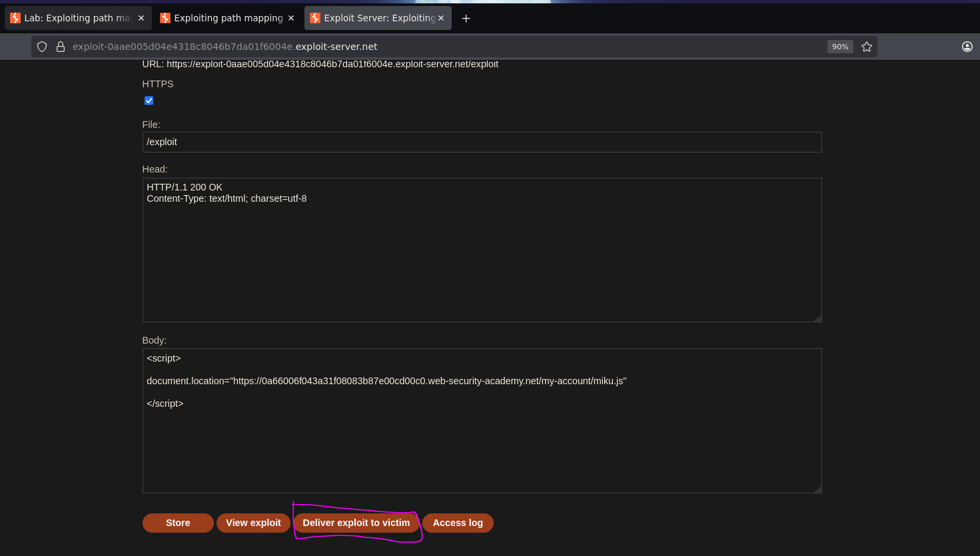Click the exploit URL text line
This screenshot has width=980, height=556.
pos(320,65)
